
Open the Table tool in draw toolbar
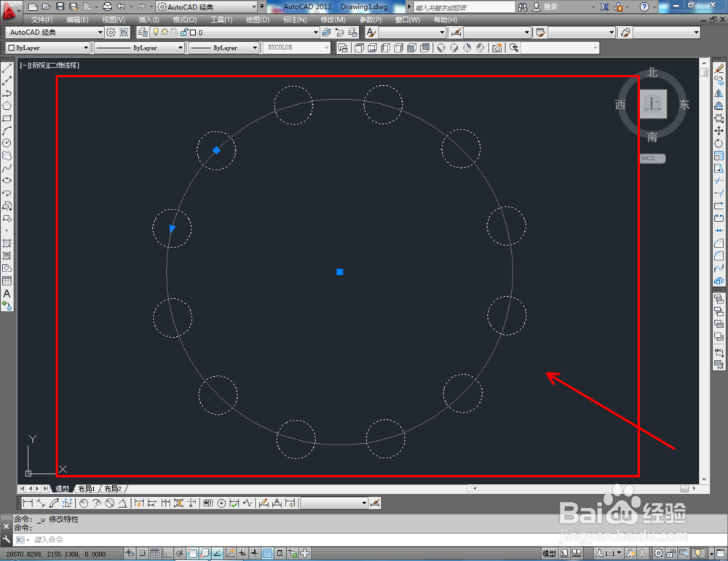coord(7,281)
